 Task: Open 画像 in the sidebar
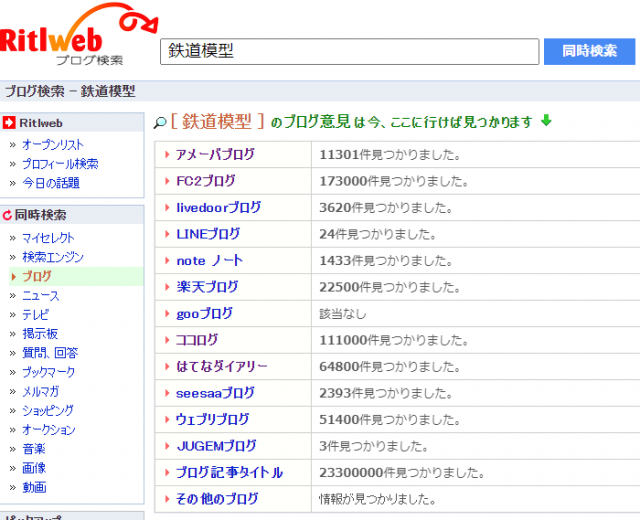click(34, 468)
